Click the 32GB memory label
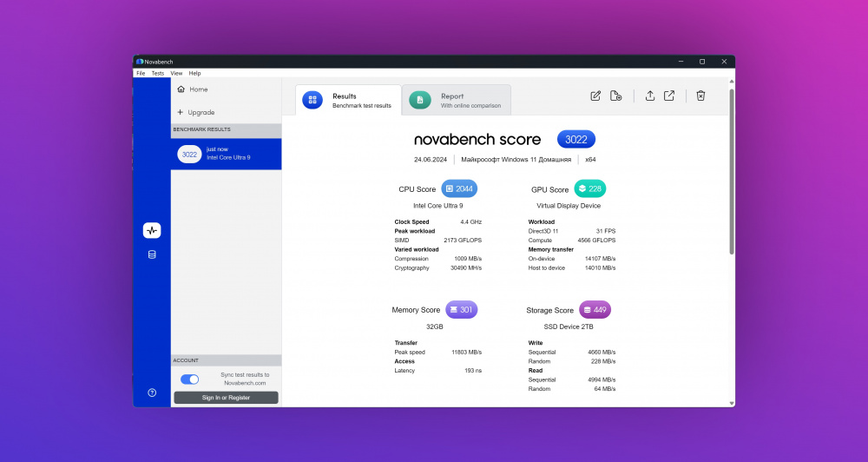Screen dimensions: 868x462 (435, 327)
